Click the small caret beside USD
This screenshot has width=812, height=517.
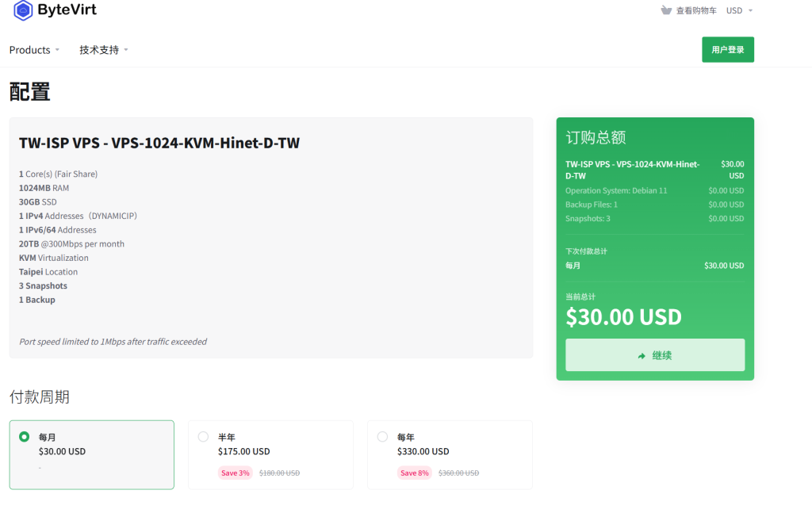(750, 10)
